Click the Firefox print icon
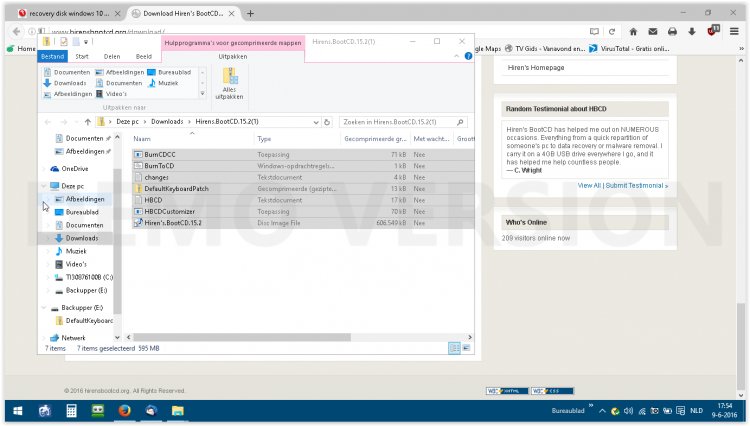750x426 pixels. pyautogui.click(x=672, y=31)
